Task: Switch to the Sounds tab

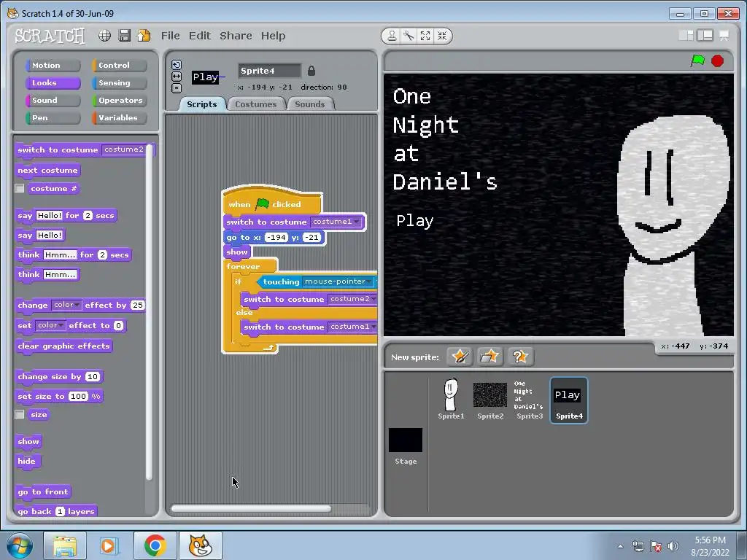Action: (309, 104)
